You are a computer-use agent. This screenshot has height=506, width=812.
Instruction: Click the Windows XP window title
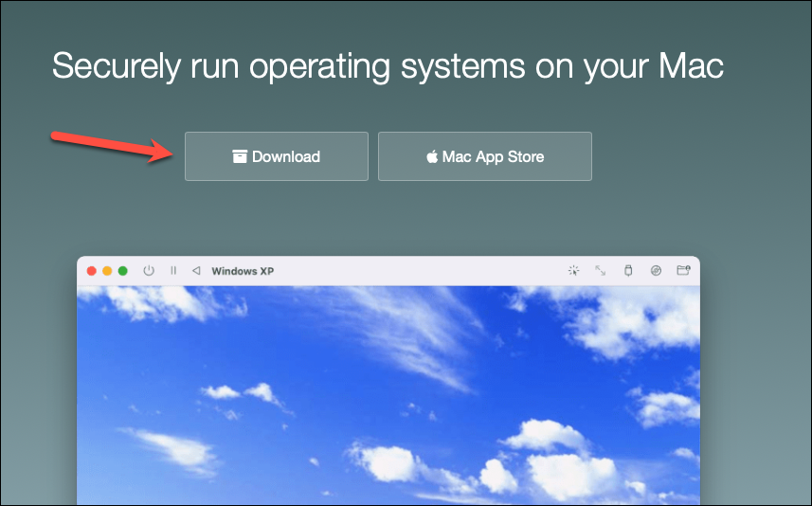click(243, 271)
